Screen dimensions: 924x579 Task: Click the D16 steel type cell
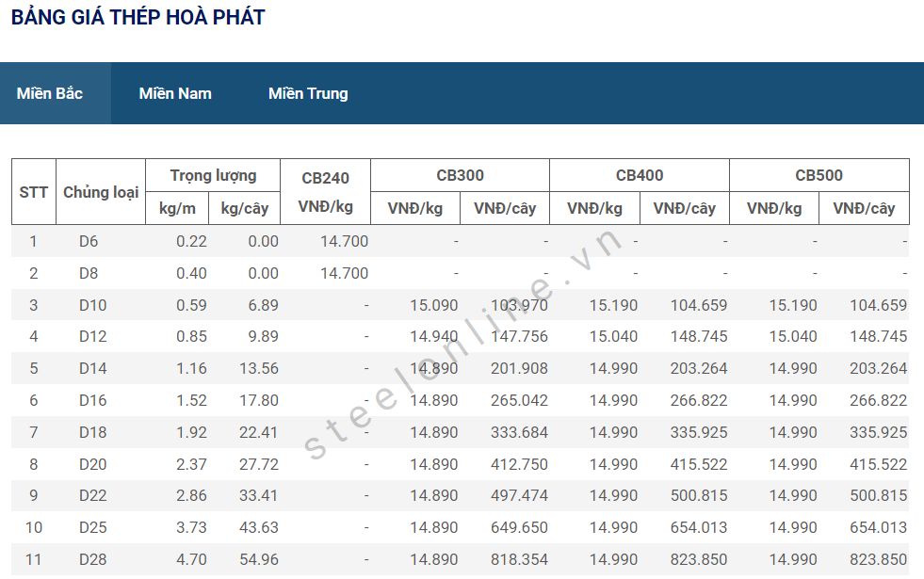(93, 400)
